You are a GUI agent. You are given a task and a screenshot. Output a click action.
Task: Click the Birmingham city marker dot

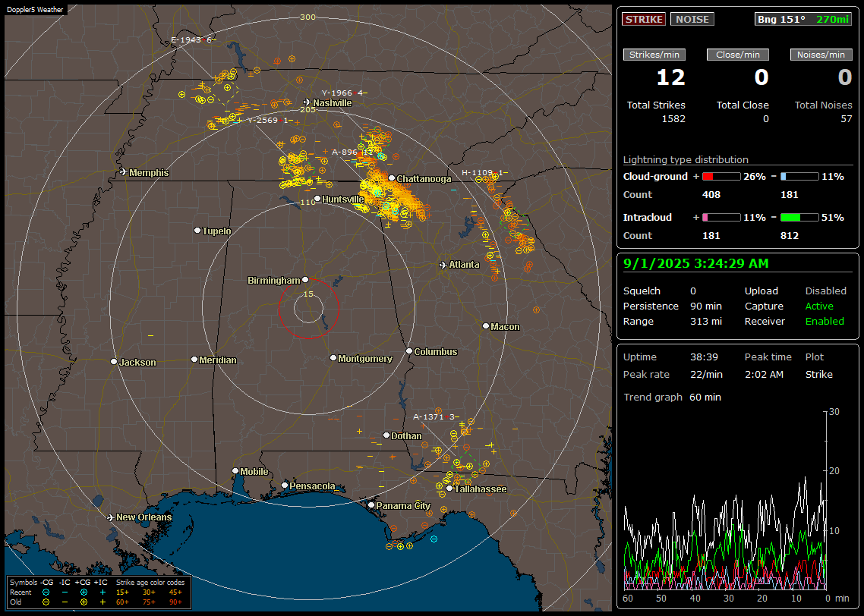click(x=305, y=280)
